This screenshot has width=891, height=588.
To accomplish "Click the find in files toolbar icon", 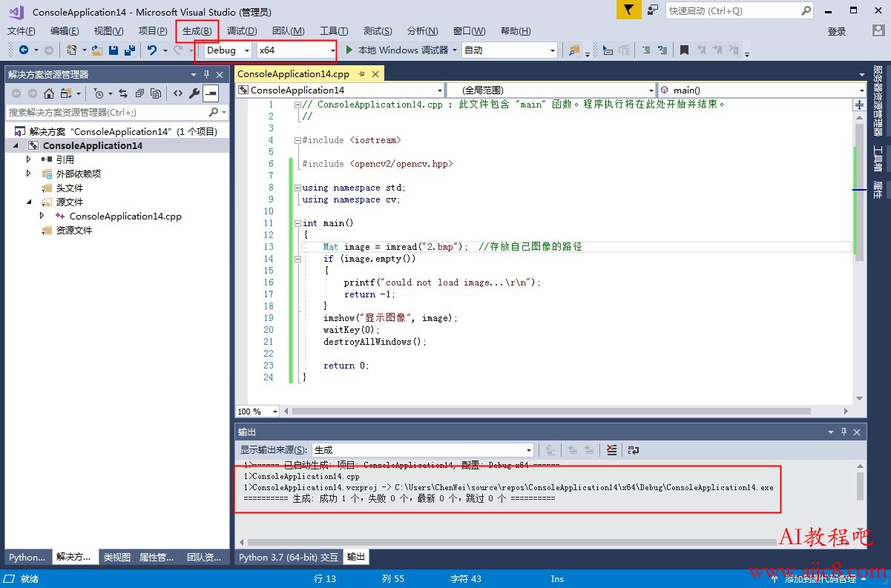I will point(573,50).
